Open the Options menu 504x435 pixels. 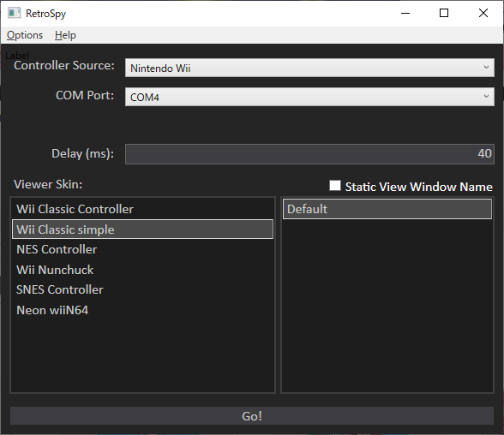click(25, 35)
